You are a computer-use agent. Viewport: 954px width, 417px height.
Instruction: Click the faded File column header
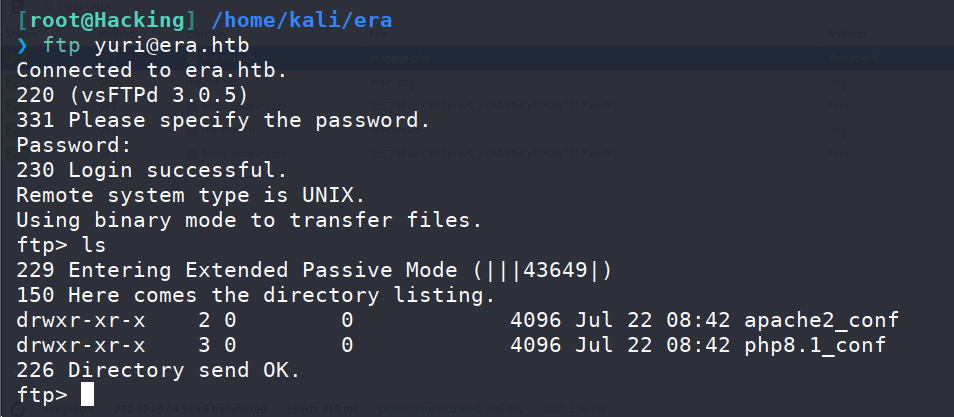pyautogui.click(x=375, y=35)
